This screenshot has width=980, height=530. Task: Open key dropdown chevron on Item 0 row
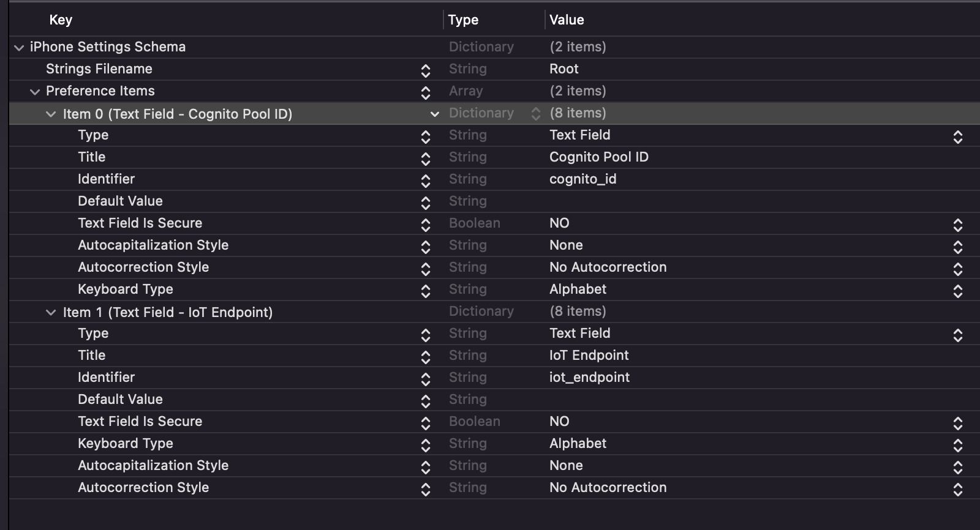point(435,114)
